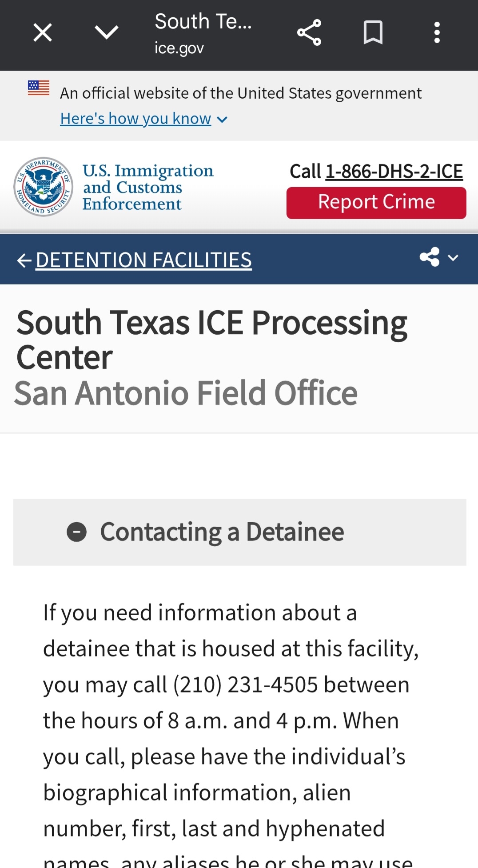Screen dimensions: 478x868
Task: Tap the U.S. Immigration and Customs Enforcement wordmark
Action: pyautogui.click(x=147, y=187)
